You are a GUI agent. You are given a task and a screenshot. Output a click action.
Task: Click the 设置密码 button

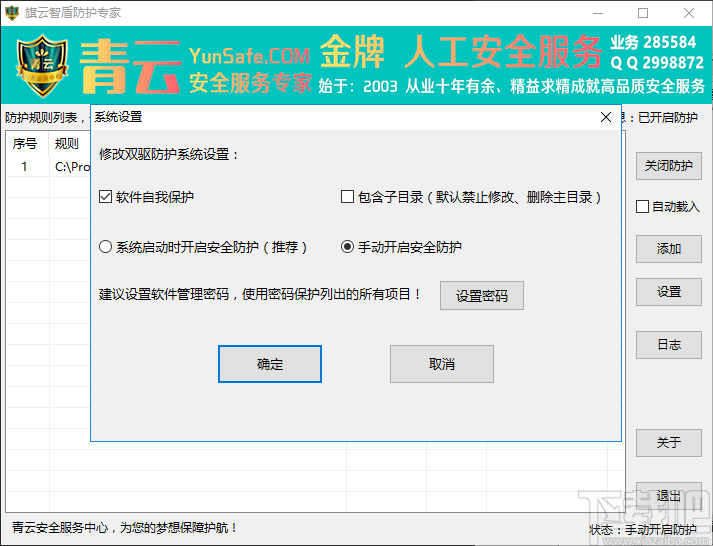click(482, 296)
